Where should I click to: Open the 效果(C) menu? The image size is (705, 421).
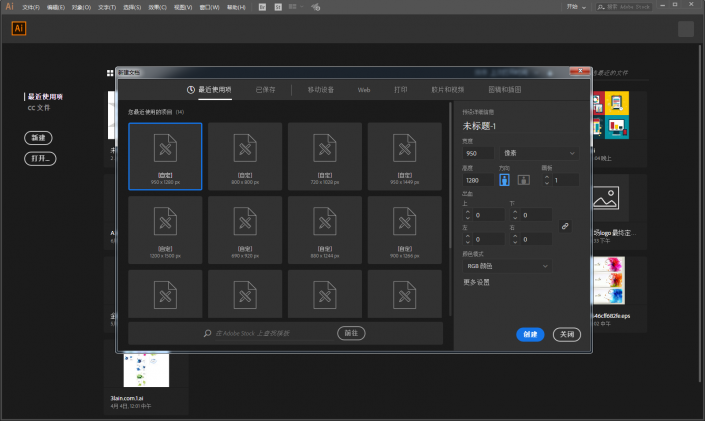157,7
